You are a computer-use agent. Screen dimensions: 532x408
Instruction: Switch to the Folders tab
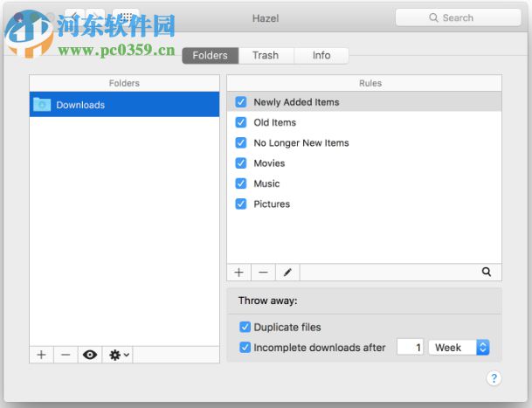(x=211, y=55)
